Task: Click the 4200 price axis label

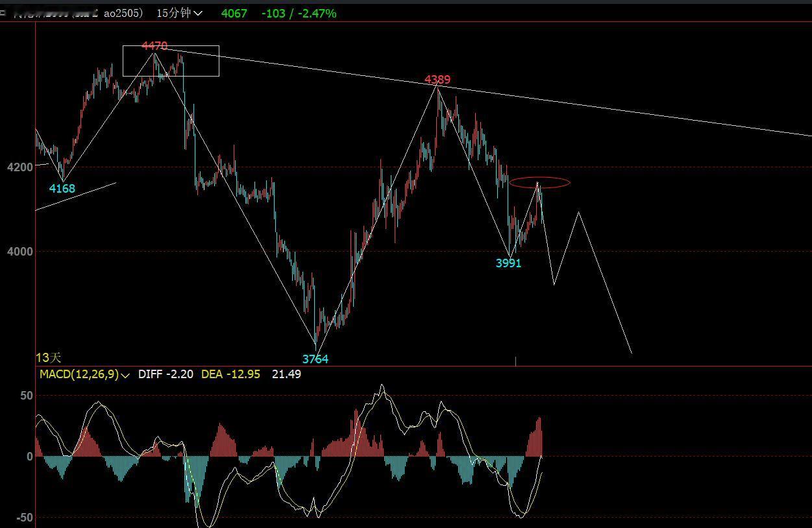Action: tap(19, 167)
